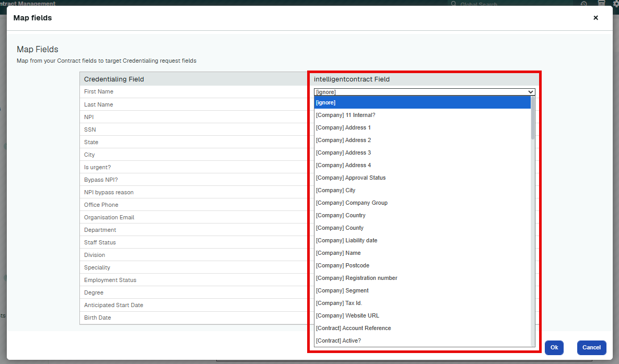Close the Map fields dialog
Image resolution: width=619 pixels, height=364 pixels.
pos(595,18)
